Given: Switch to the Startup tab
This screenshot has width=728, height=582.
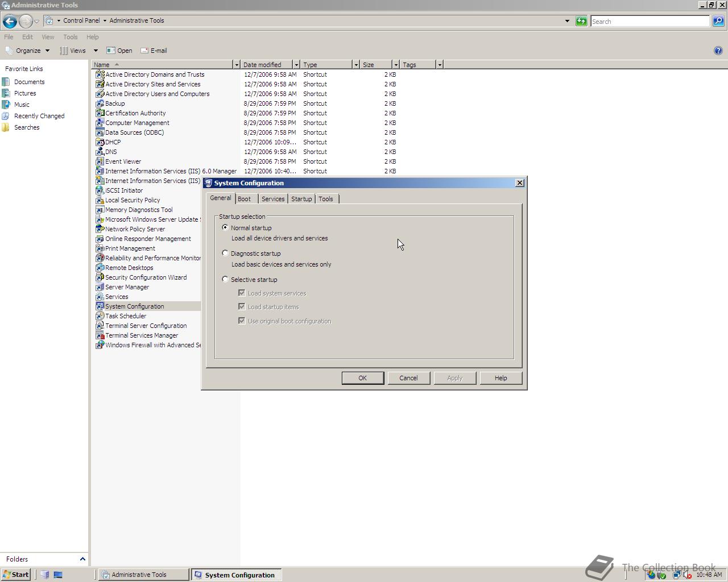Looking at the screenshot, I should 301,199.
